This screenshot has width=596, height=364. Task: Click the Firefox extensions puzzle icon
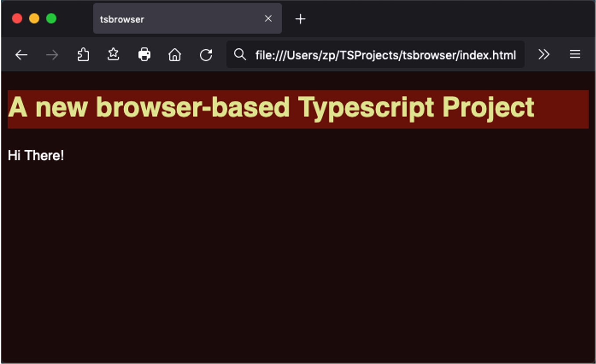(83, 54)
